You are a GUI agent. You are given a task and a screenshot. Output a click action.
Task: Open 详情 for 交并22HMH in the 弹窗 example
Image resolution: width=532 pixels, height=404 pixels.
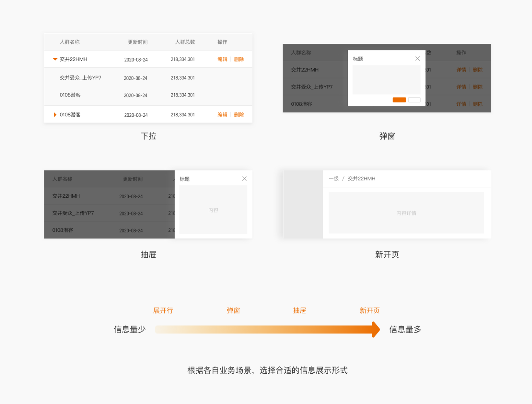(x=461, y=70)
